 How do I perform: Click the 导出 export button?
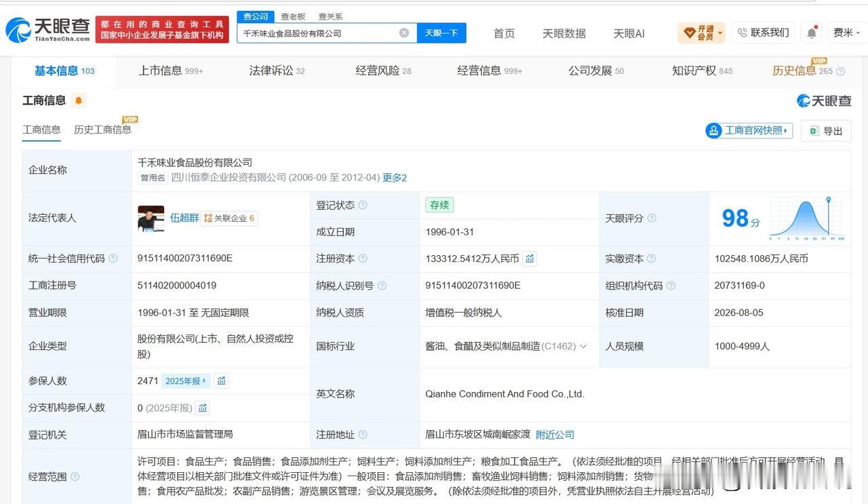pos(826,131)
